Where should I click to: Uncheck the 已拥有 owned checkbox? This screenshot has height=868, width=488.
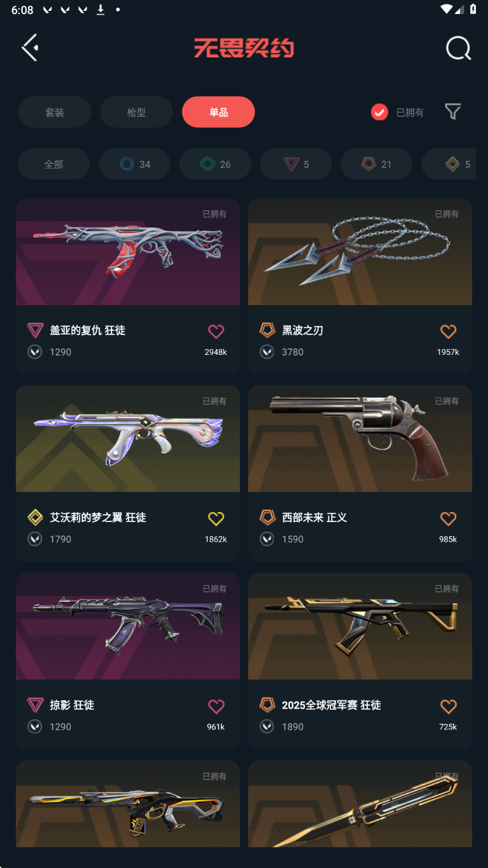[x=380, y=112]
